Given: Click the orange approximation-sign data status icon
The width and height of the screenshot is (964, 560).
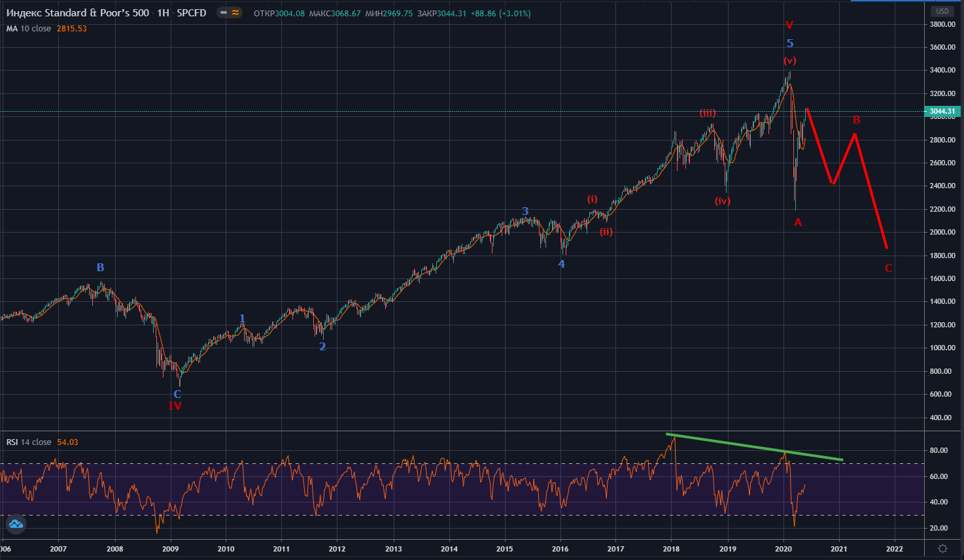Looking at the screenshot, I should click(x=235, y=12).
